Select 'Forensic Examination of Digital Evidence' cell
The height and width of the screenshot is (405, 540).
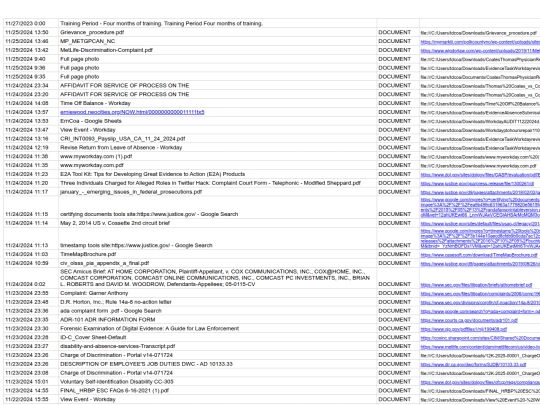217,329
